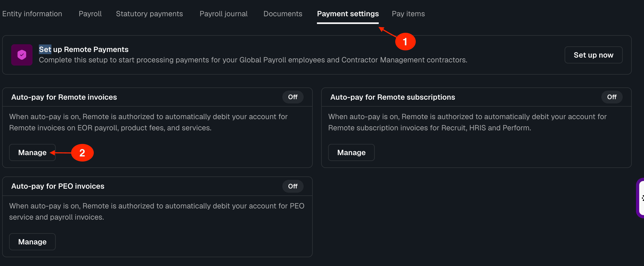The image size is (644, 266).
Task: Click the Set up now button
Action: click(x=593, y=55)
